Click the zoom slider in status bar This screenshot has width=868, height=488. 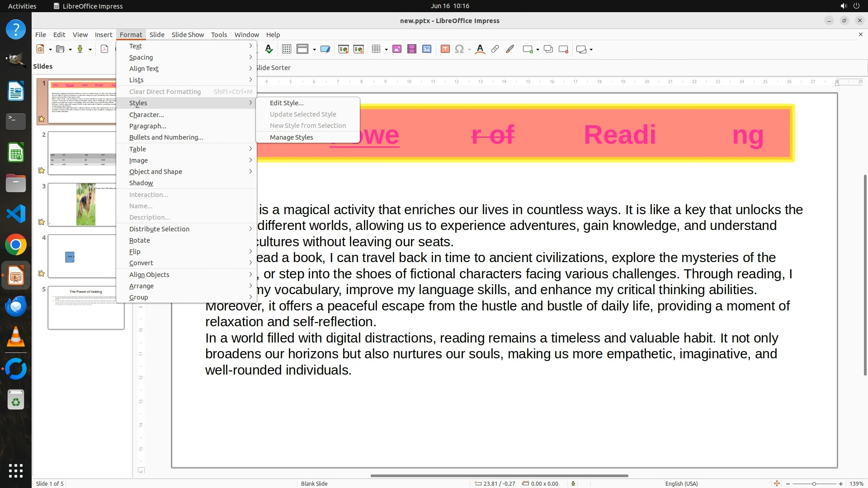(x=814, y=483)
